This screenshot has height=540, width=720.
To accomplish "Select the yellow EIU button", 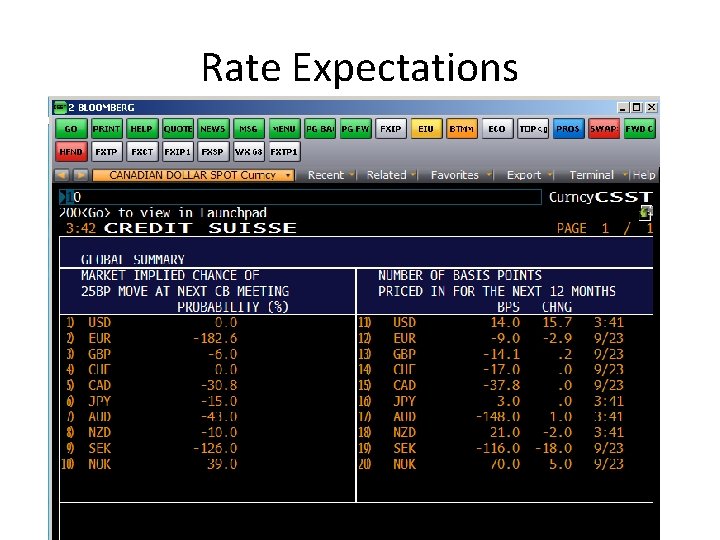I will (426, 129).
